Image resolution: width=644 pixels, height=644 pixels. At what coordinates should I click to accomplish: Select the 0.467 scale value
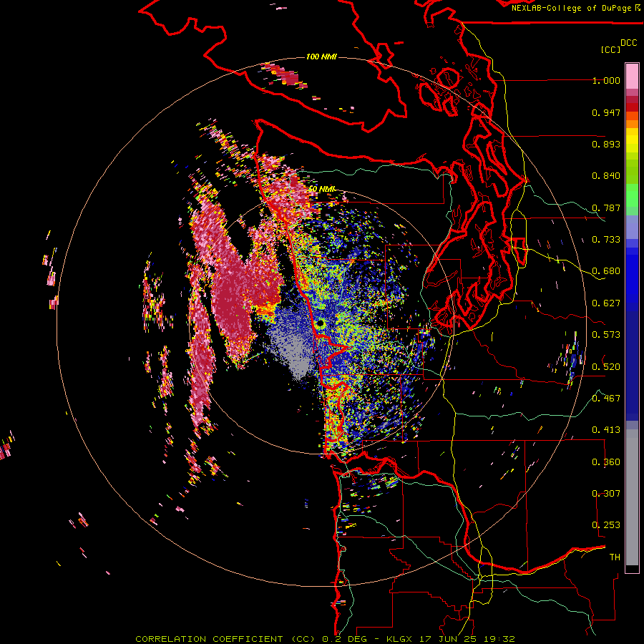tap(606, 398)
